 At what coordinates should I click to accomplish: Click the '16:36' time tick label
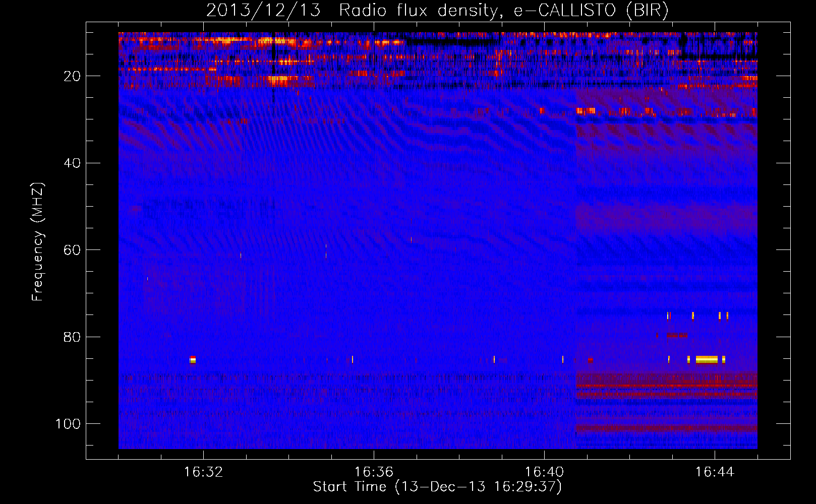click(x=374, y=472)
